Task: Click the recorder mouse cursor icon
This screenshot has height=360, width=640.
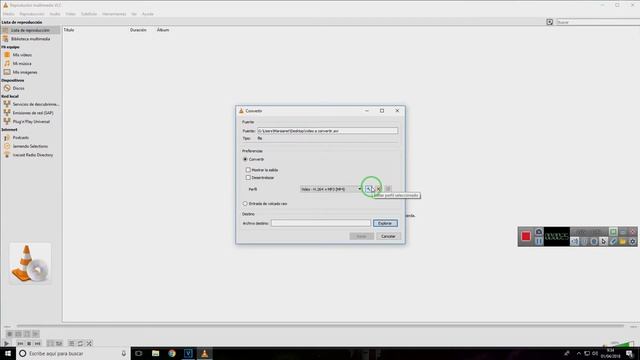Action: coord(604,242)
